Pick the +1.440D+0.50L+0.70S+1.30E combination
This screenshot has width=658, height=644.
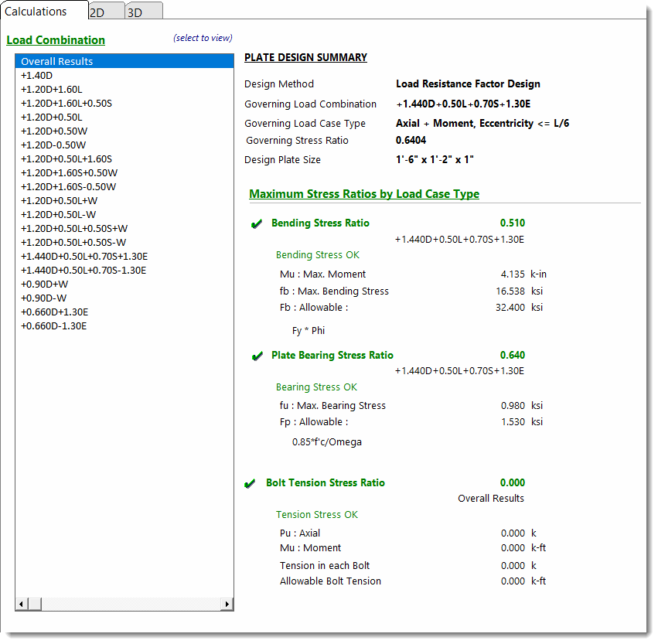coord(84,256)
